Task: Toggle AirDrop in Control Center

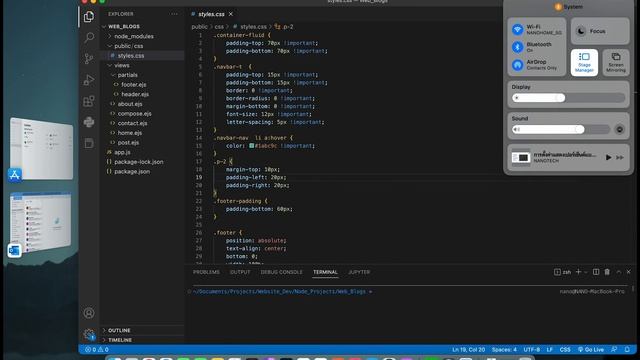Action: 518,64
